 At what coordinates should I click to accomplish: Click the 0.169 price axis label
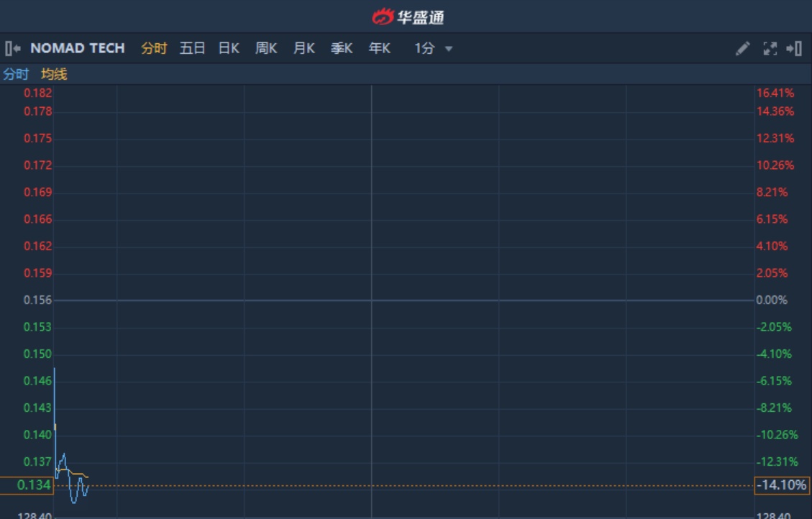tap(38, 193)
